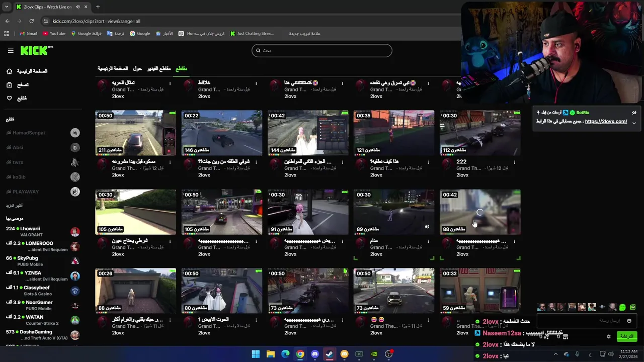This screenshot has height=362, width=644.
Task: Show hidden system tray icons
Action: pos(555,354)
